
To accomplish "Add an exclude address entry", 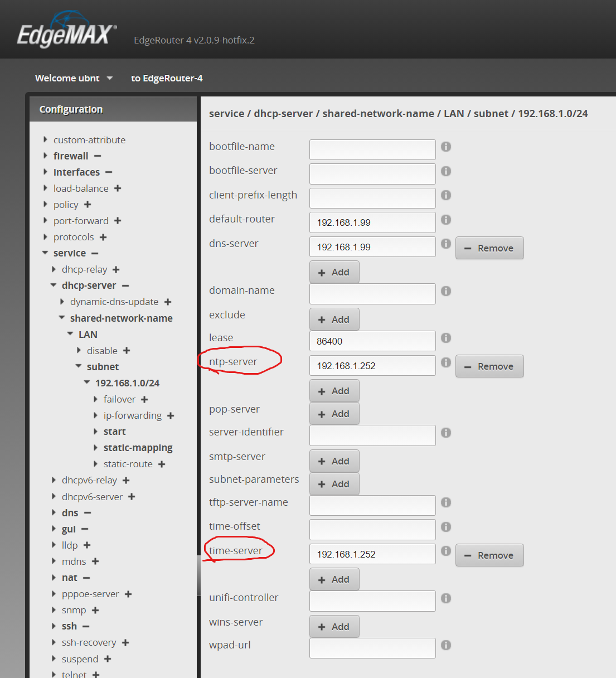I will (x=334, y=319).
